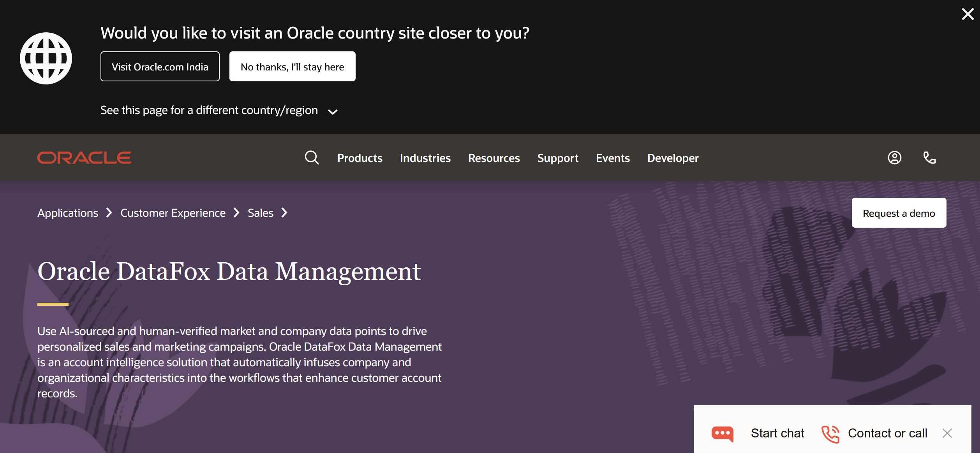Start chat with Oracle
980x453 pixels.
pyautogui.click(x=777, y=433)
